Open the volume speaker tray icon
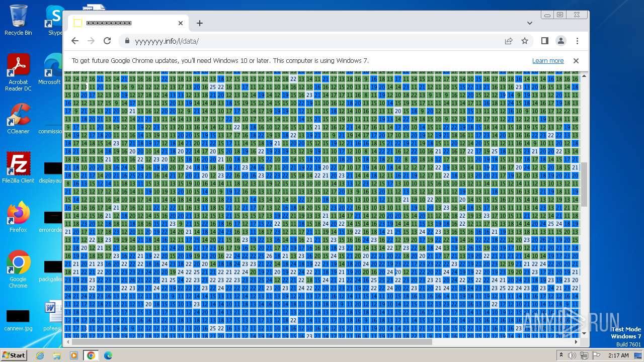The height and width of the screenshot is (362, 644). tap(573, 355)
